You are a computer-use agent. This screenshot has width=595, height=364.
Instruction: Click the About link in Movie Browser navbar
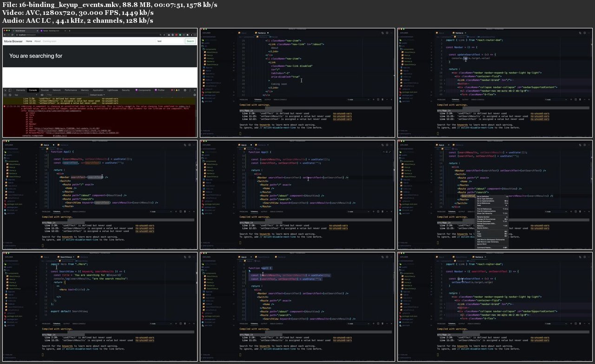[38, 41]
